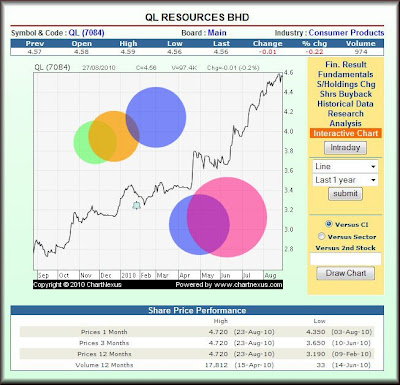Image resolution: width=400 pixels, height=385 pixels.
Task: Click the Main board link
Action: click(x=217, y=33)
